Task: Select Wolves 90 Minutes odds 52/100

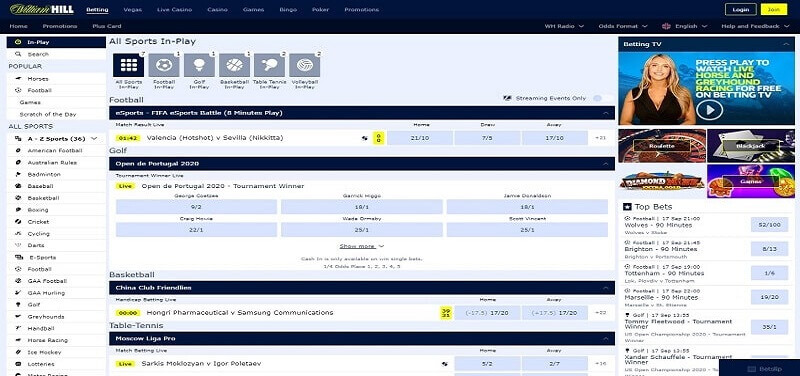Action: [x=769, y=224]
